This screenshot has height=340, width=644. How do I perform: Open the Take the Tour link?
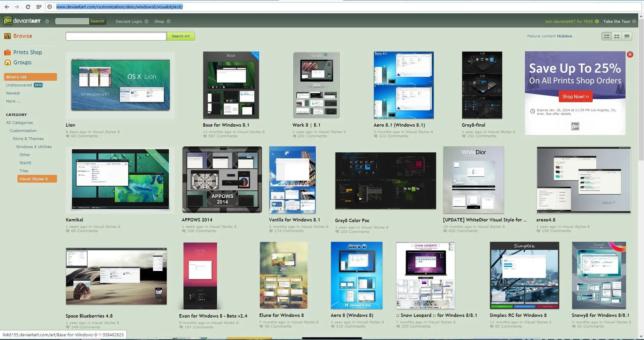(x=616, y=21)
